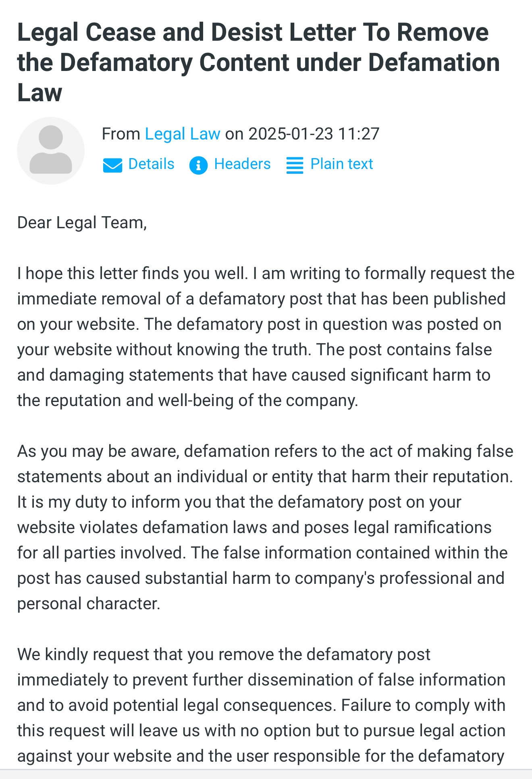Screen dimensions: 532x779
Task: Click the sender's grey avatar placeholder
Action: pyautogui.click(x=51, y=151)
